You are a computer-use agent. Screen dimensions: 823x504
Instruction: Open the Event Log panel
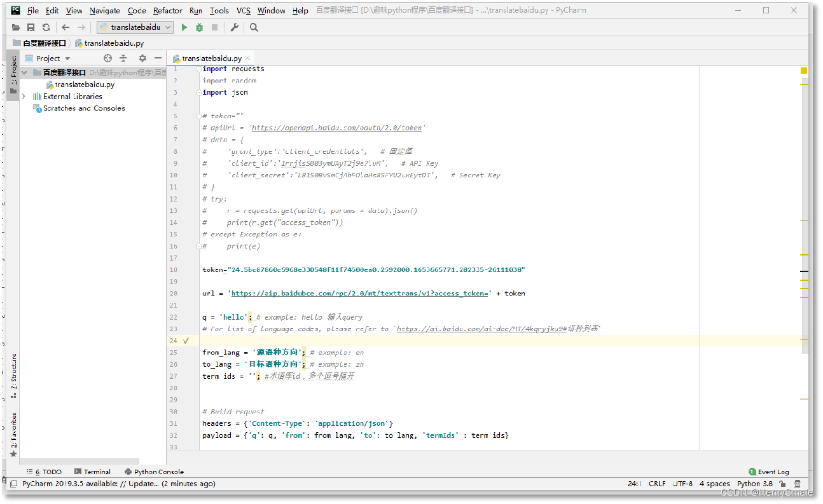coord(769,472)
